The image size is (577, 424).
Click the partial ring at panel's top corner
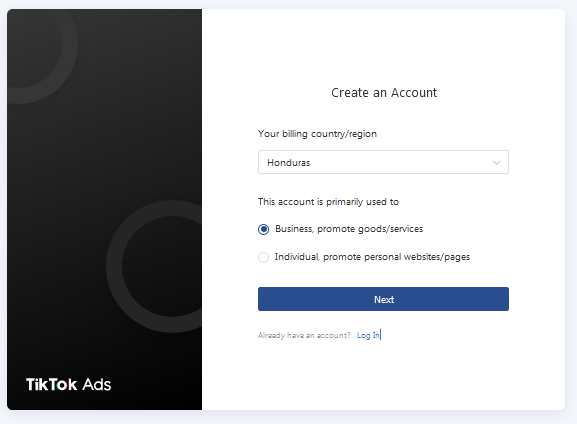click(42, 56)
